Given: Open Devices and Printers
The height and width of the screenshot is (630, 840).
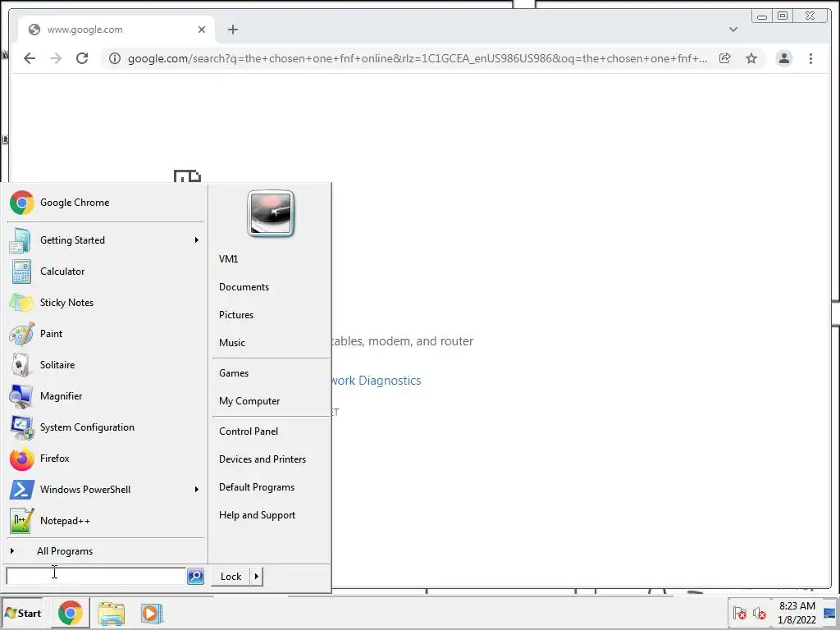Looking at the screenshot, I should 262,459.
